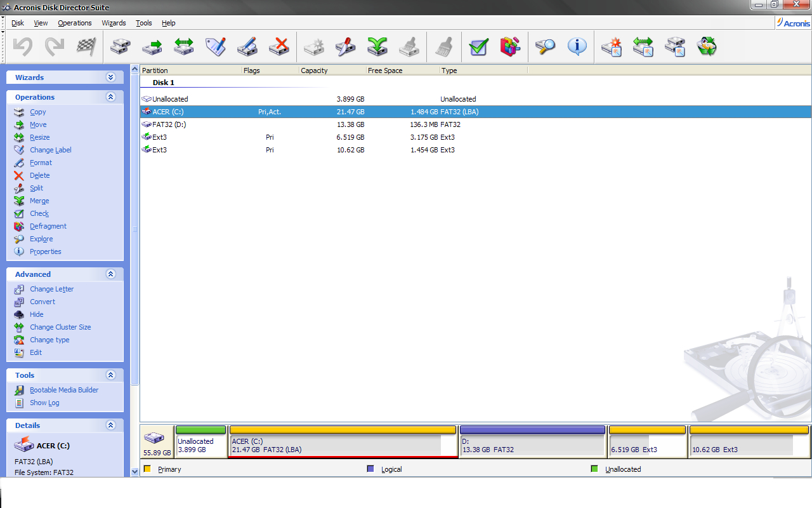Viewport: 812px width, 508px height.
Task: Click Change Cluster Size link
Action: point(60,327)
